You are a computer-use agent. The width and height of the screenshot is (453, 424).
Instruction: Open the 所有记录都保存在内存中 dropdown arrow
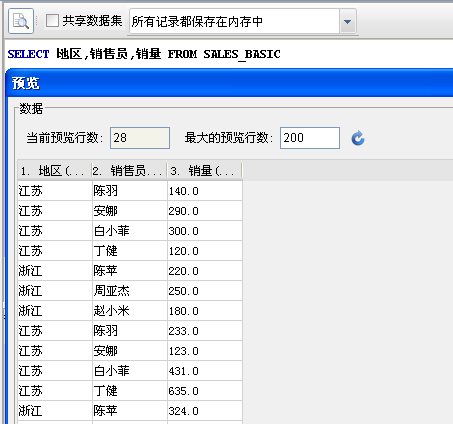click(x=347, y=22)
